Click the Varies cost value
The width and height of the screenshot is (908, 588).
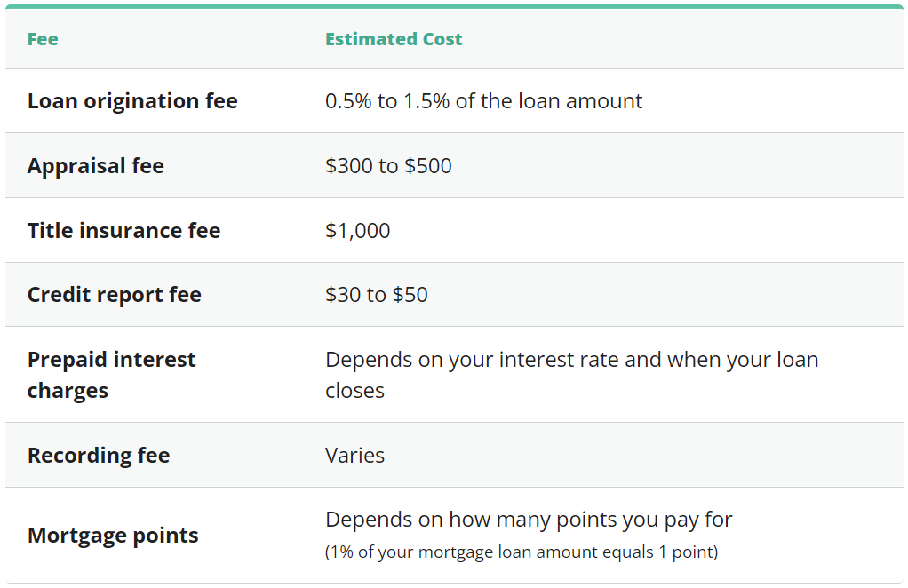[354, 456]
